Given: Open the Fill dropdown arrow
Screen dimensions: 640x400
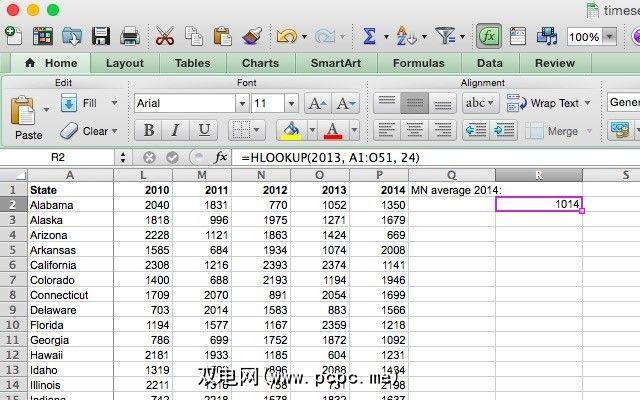Looking at the screenshot, I should tap(115, 103).
